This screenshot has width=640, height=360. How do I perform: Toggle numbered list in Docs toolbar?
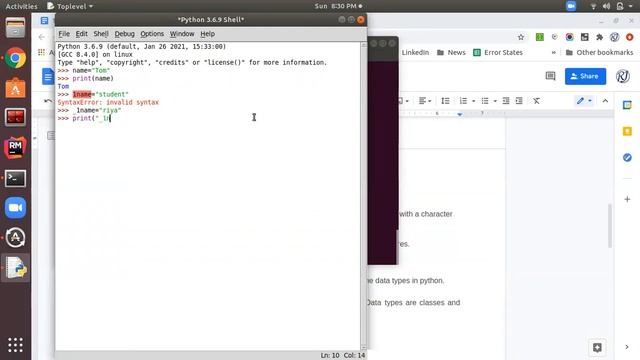click(463, 101)
